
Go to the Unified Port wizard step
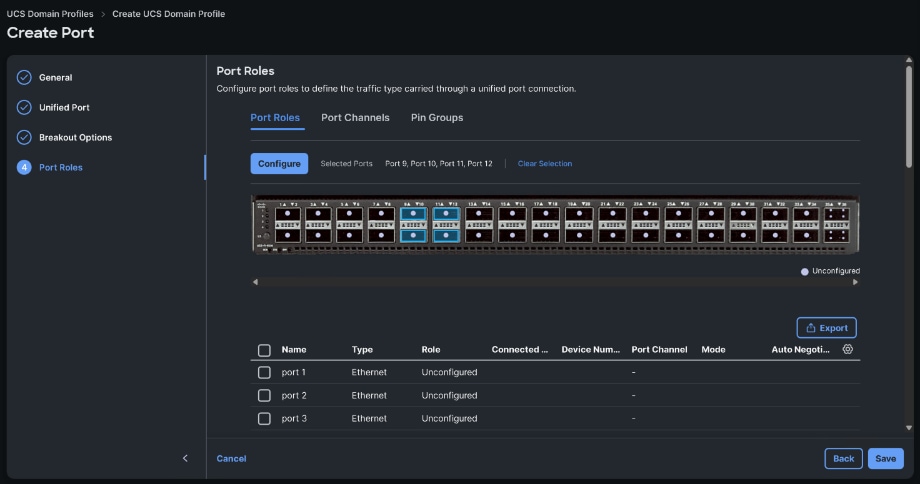tap(64, 107)
